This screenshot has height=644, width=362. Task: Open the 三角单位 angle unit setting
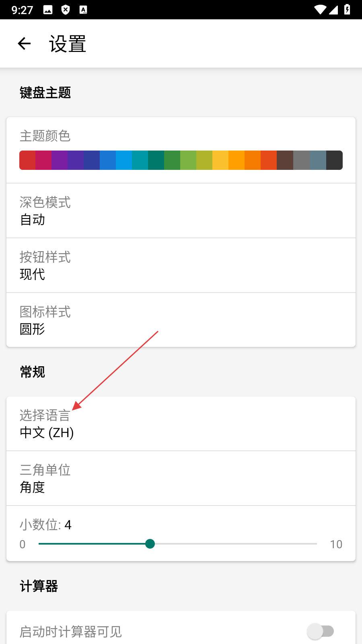click(x=181, y=478)
